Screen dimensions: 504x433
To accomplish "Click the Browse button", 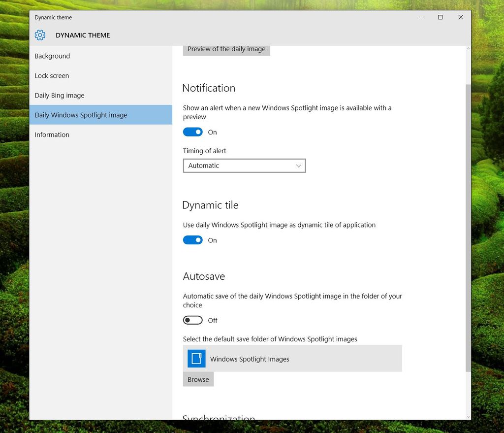I will [x=198, y=379].
